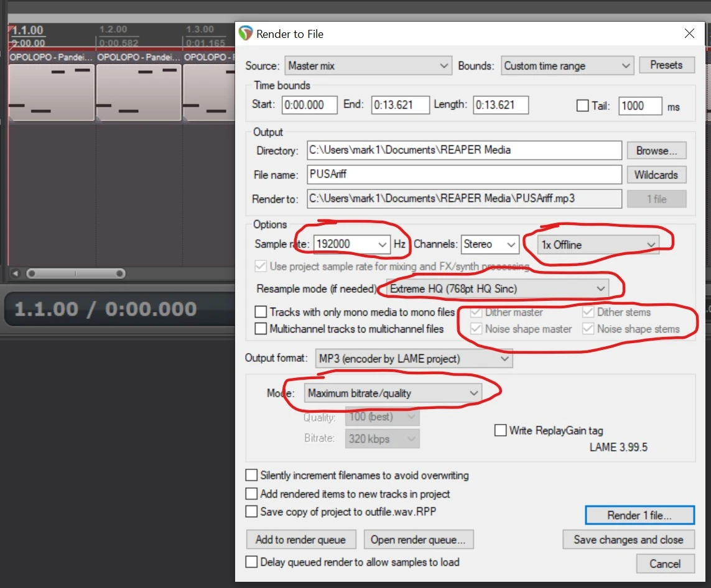Open the Sample rate 192000 dropdown
Screen dimensions: 711x588
(351, 244)
